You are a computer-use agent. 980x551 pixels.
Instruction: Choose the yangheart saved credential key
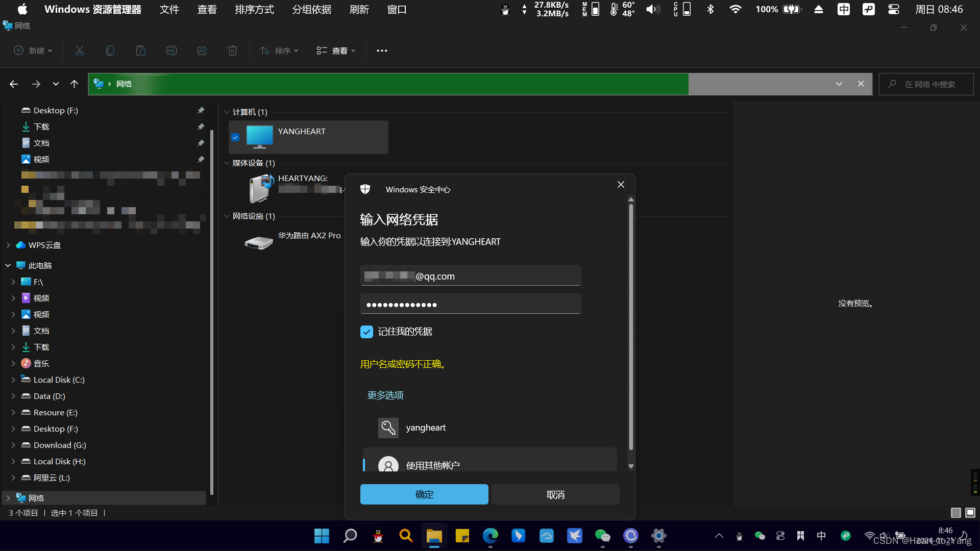tap(388, 428)
